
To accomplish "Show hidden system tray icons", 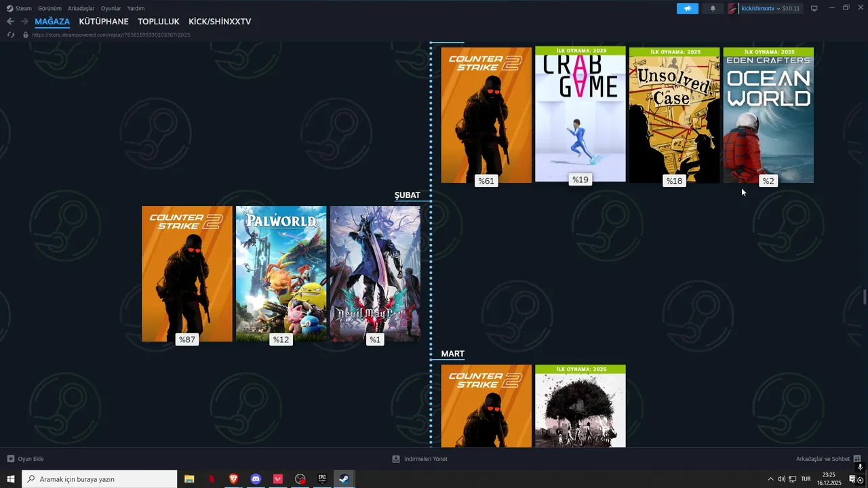I will (770, 479).
